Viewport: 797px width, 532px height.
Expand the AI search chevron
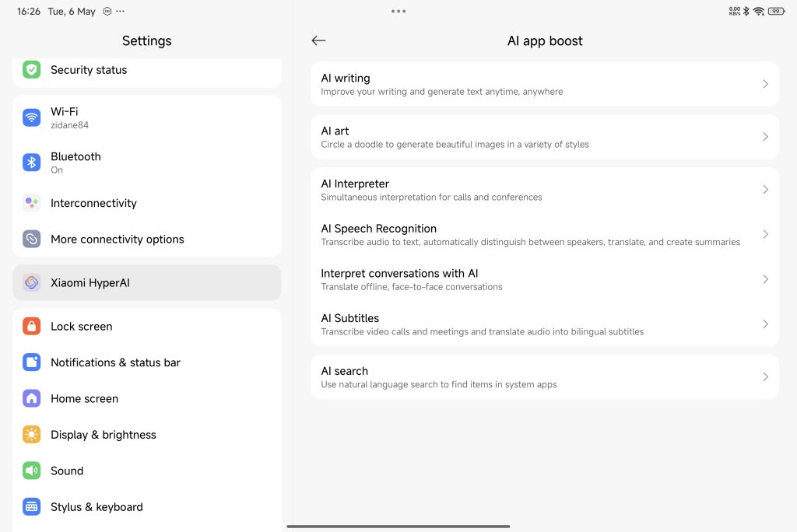click(765, 376)
